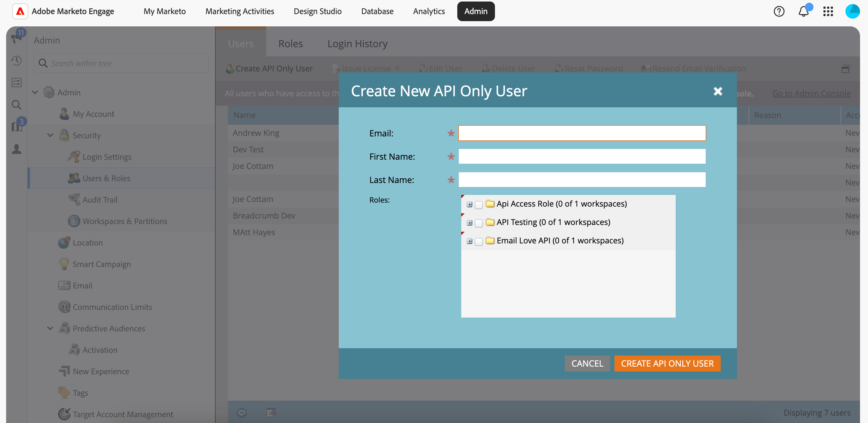Switch to the Roles tab
The width and height of the screenshot is (868, 423).
click(290, 44)
